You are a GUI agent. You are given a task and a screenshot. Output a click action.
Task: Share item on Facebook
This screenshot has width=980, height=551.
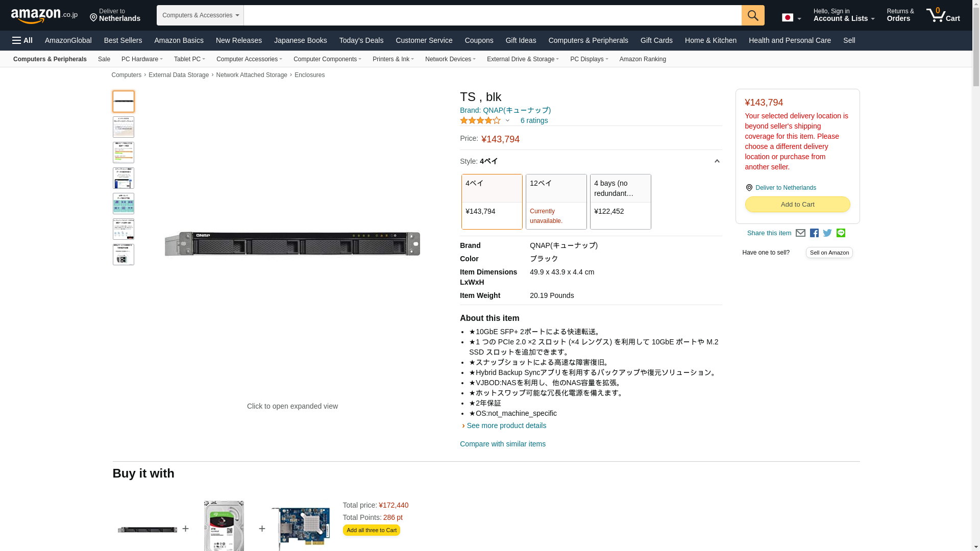pos(814,233)
